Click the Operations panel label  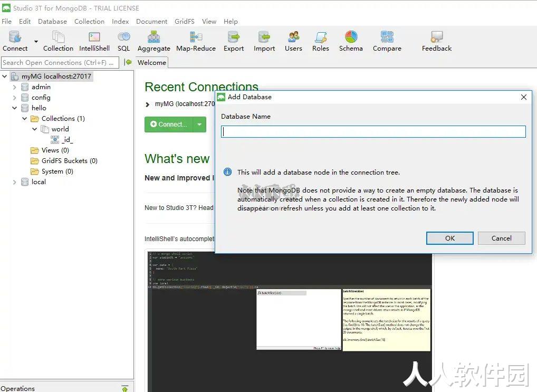[x=17, y=389]
